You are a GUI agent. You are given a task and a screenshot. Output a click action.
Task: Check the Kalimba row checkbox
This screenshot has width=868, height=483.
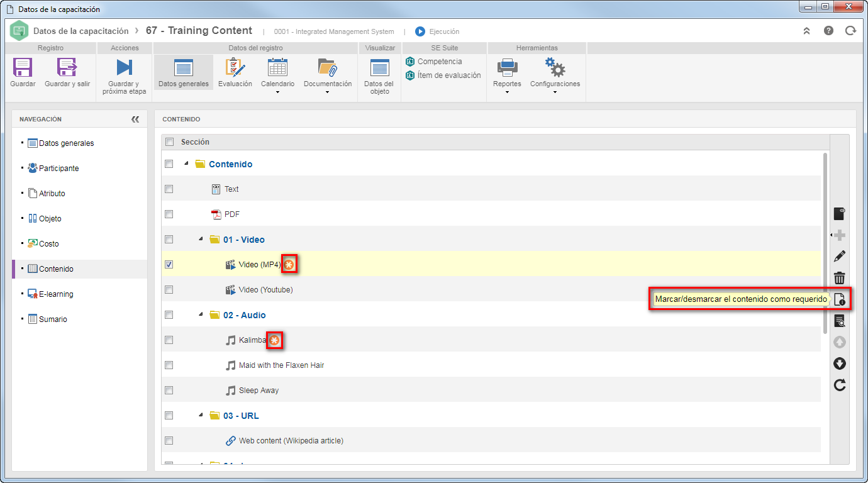coord(169,340)
